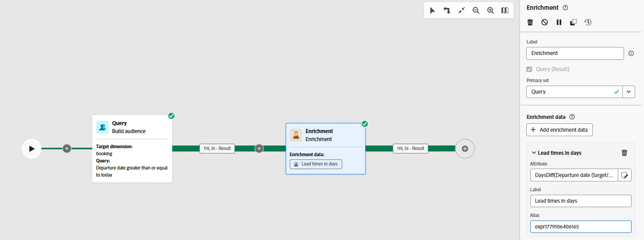Toggle the canvas minimap icon

click(x=505, y=10)
